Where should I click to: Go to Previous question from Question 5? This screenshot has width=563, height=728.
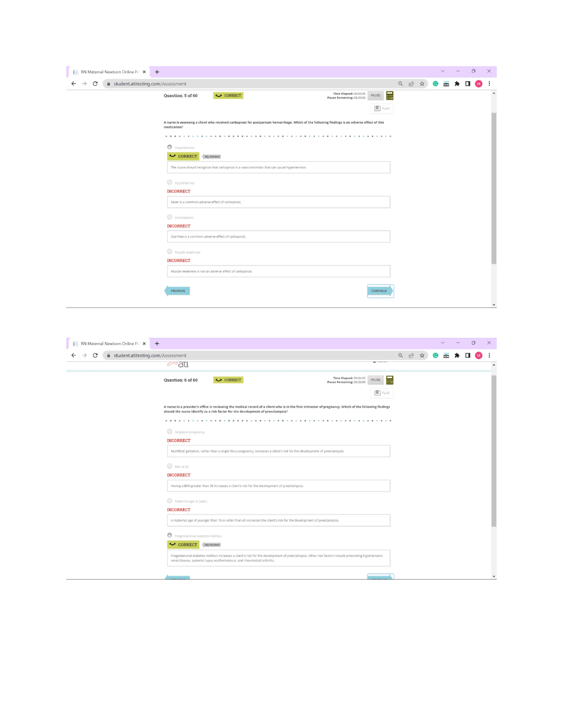tap(178, 291)
